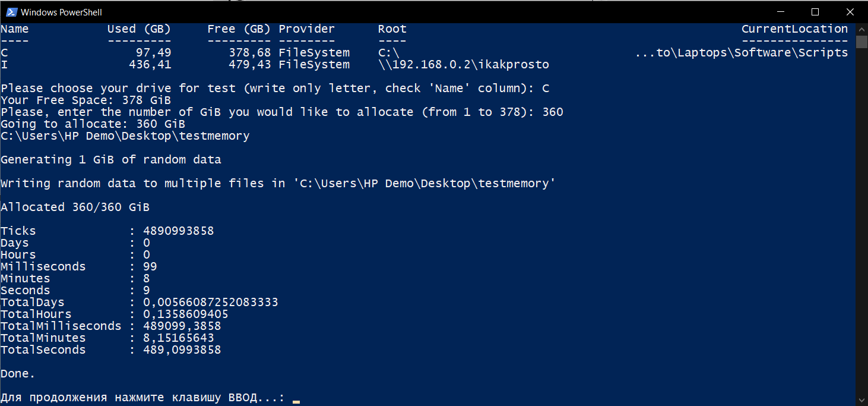Click the empty scrollbar track below thumb

pos(861,220)
